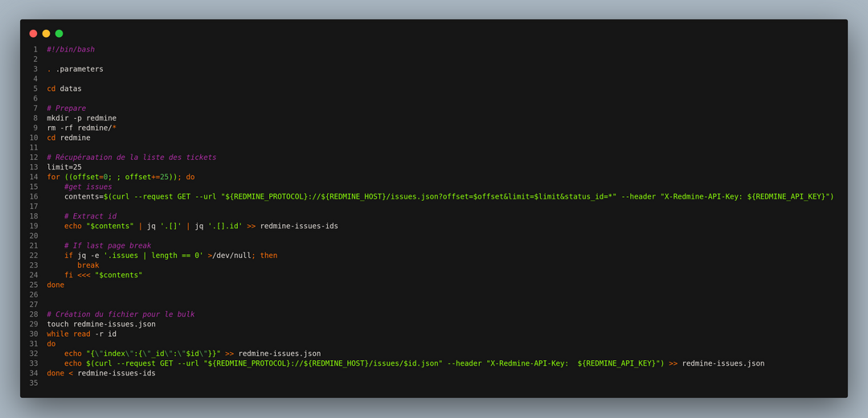Click the 'limit=25' variable assignment
Image resolution: width=868 pixels, height=418 pixels.
coord(63,167)
